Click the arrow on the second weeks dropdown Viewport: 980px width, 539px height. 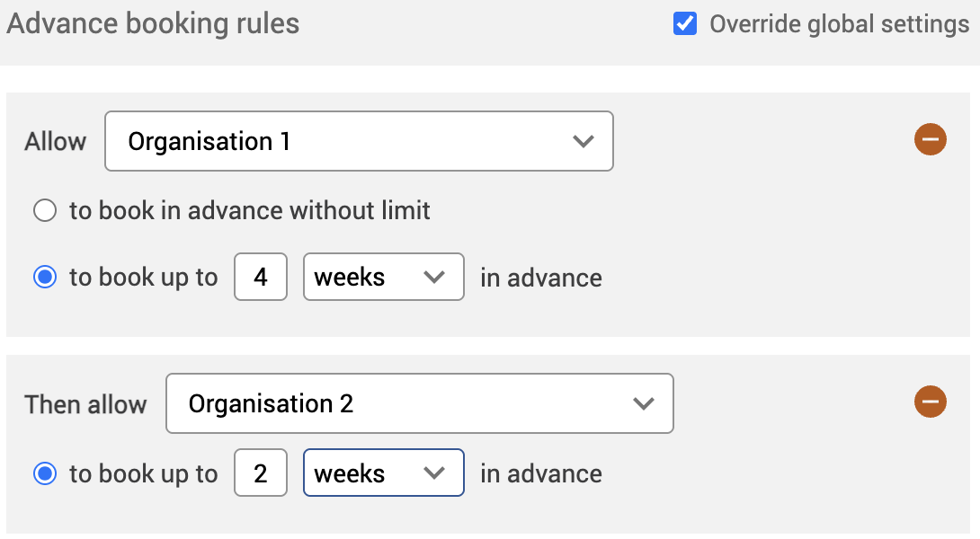pyautogui.click(x=435, y=473)
